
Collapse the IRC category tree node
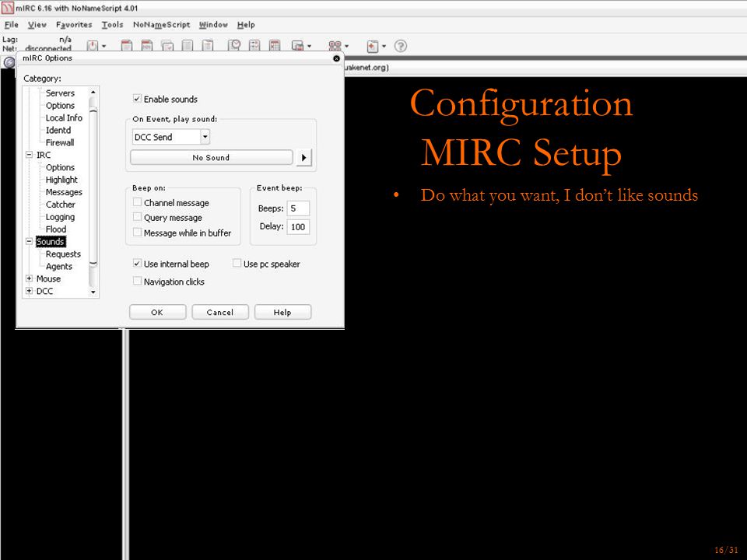(x=29, y=155)
